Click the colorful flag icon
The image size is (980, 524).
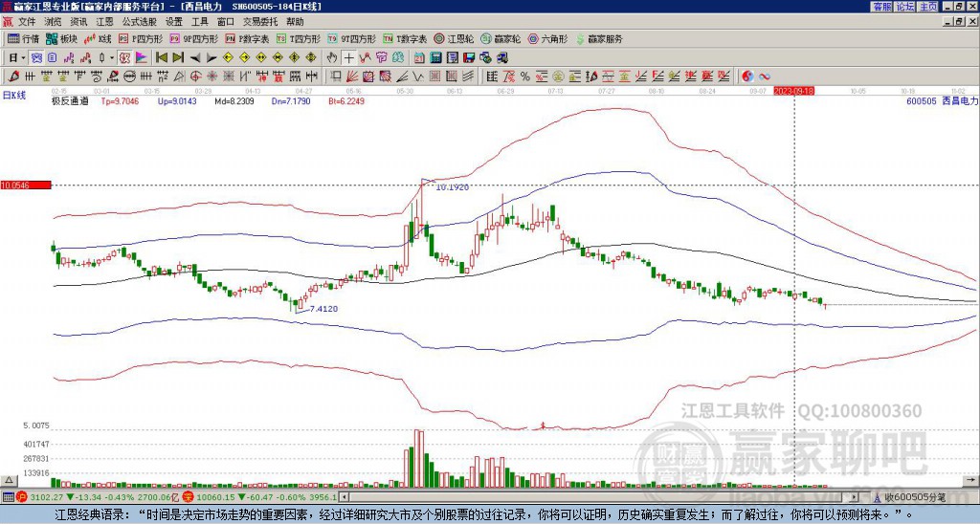coord(142,58)
